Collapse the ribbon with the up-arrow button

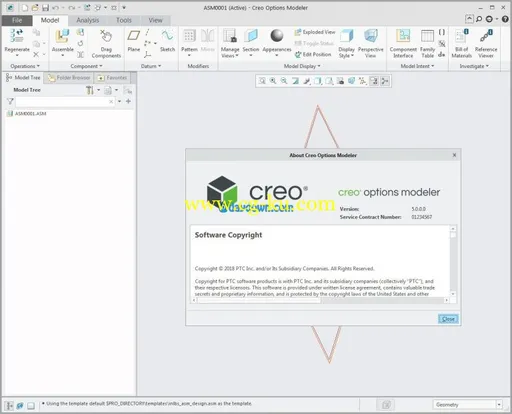pos(469,19)
